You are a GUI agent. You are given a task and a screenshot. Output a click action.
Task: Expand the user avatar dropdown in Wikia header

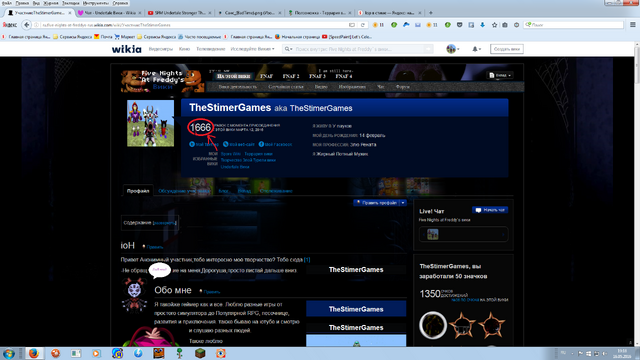point(453,49)
